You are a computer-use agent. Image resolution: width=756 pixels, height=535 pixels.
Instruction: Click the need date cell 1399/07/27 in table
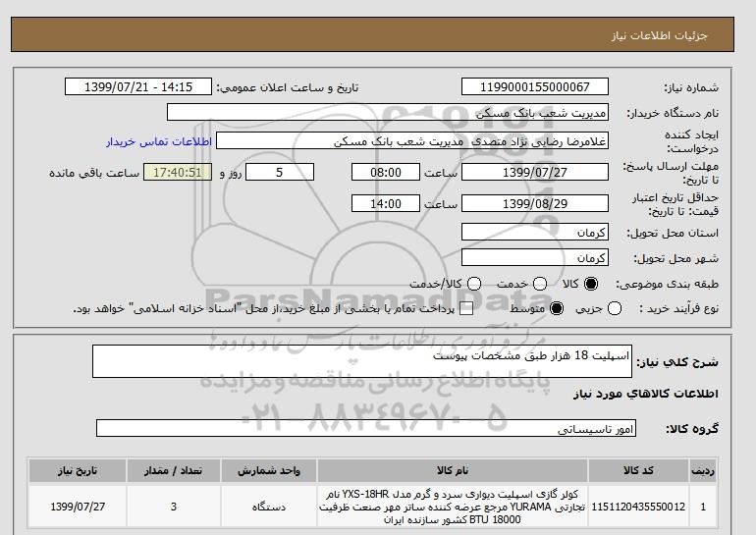[x=78, y=507]
